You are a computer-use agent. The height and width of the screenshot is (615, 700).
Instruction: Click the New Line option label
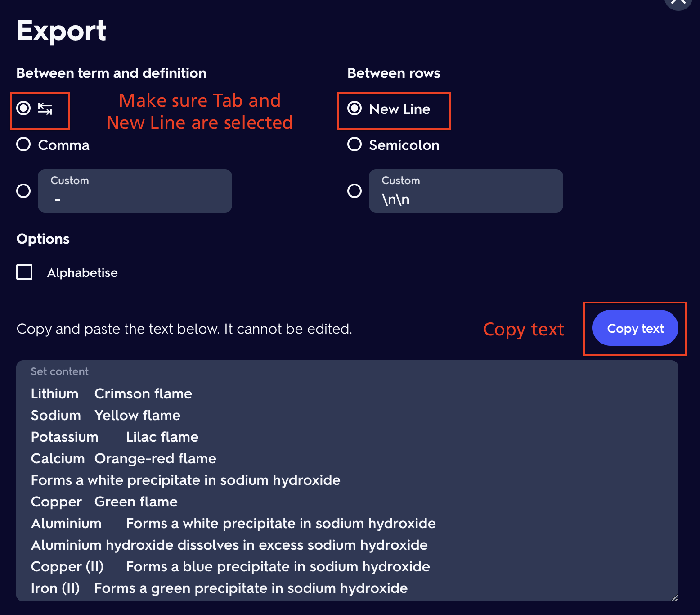(x=400, y=109)
